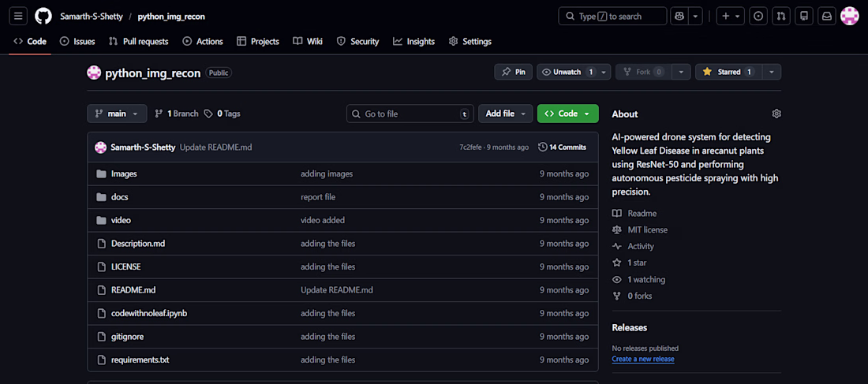868x384 pixels.
Task: Jump to Readme in About sidebar
Action: pyautogui.click(x=634, y=213)
